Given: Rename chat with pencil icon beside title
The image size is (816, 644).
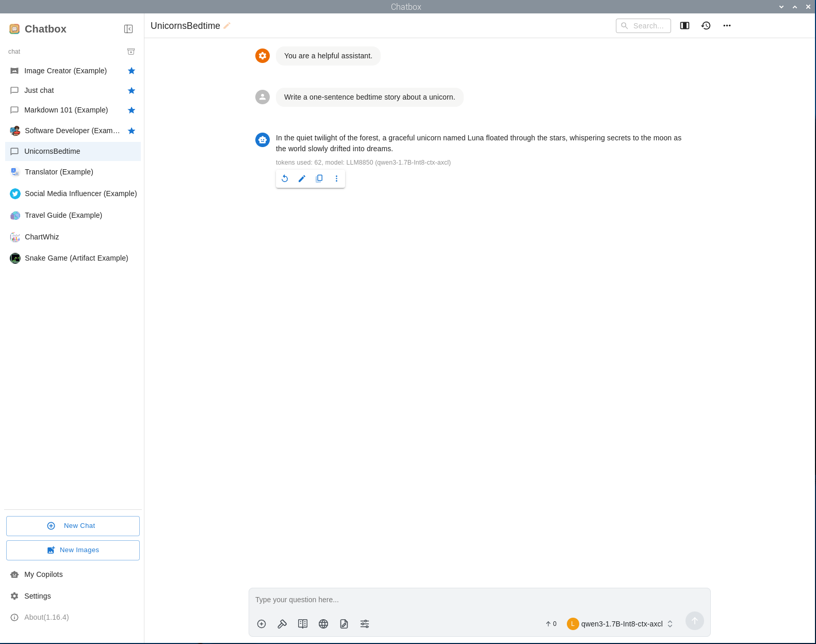Looking at the screenshot, I should 227,26.
